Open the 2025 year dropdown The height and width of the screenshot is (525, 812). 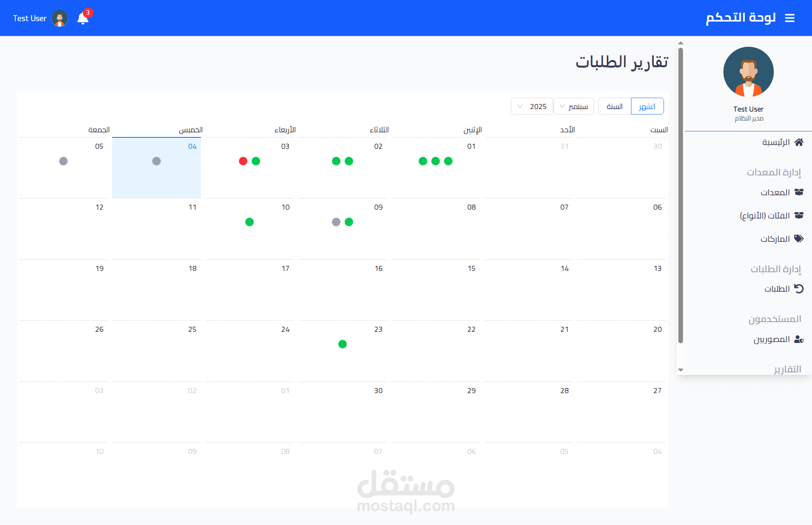click(x=532, y=107)
